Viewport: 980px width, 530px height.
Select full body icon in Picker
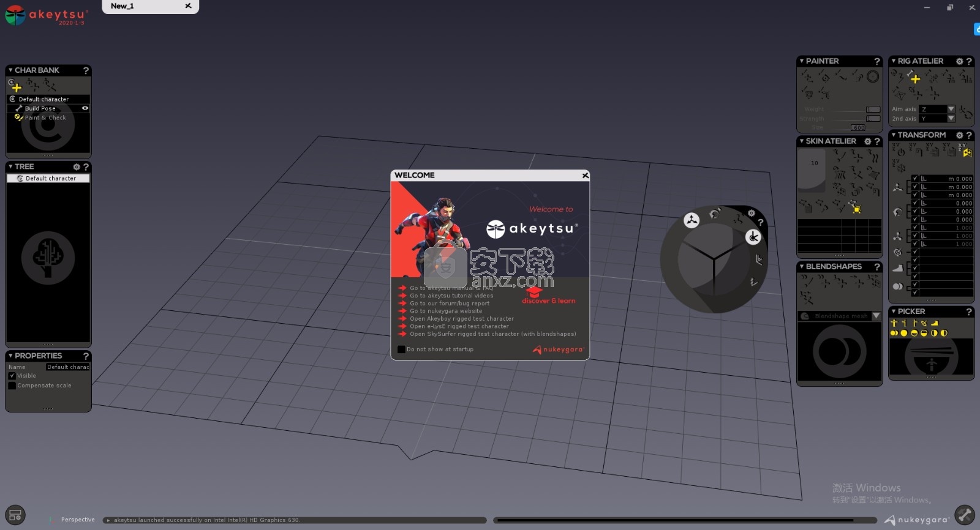[x=894, y=323]
